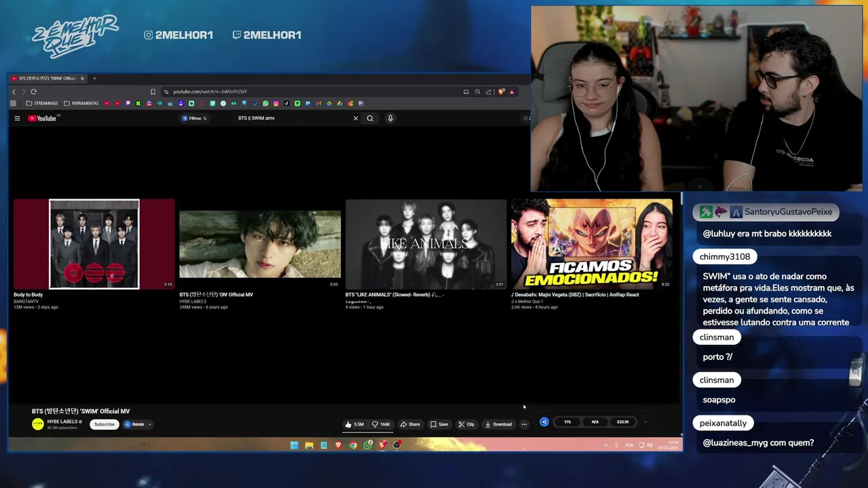Show hidden system tray icons chevron
This screenshot has width=868, height=488.
click(x=606, y=445)
